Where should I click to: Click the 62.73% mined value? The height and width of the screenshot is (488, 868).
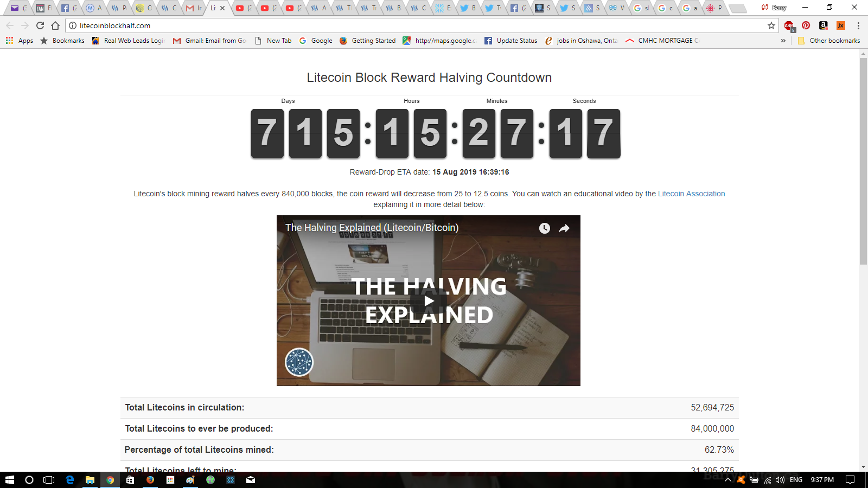(719, 450)
